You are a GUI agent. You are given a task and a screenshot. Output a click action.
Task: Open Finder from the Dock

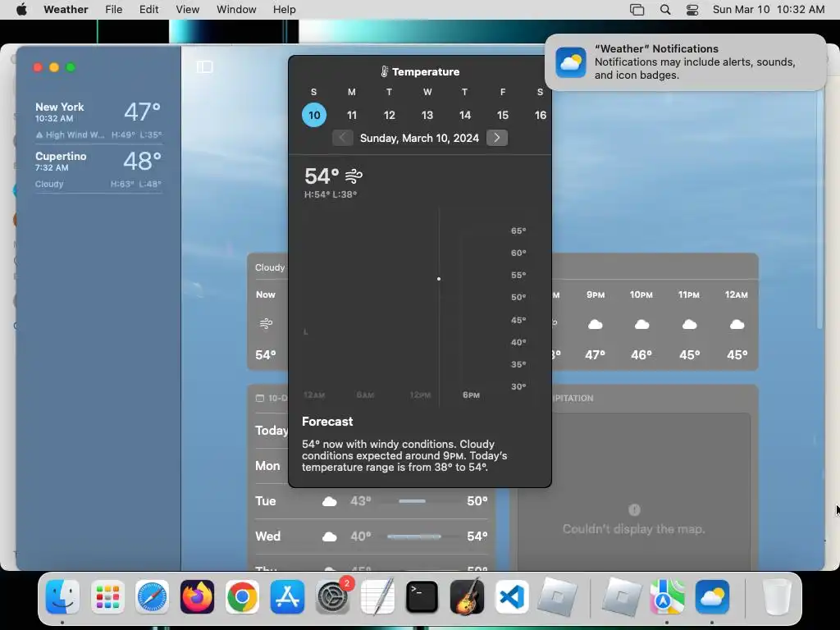[x=62, y=597]
